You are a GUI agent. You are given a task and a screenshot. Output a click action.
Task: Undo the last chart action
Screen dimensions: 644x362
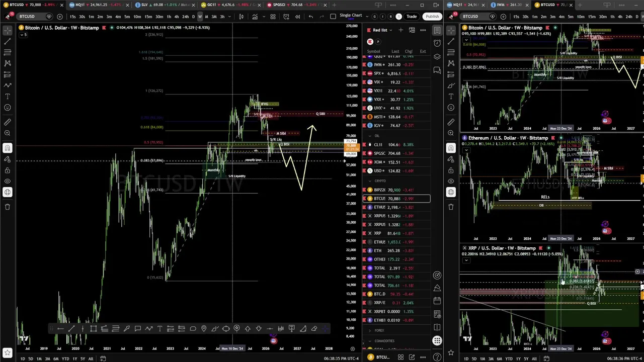(310, 17)
